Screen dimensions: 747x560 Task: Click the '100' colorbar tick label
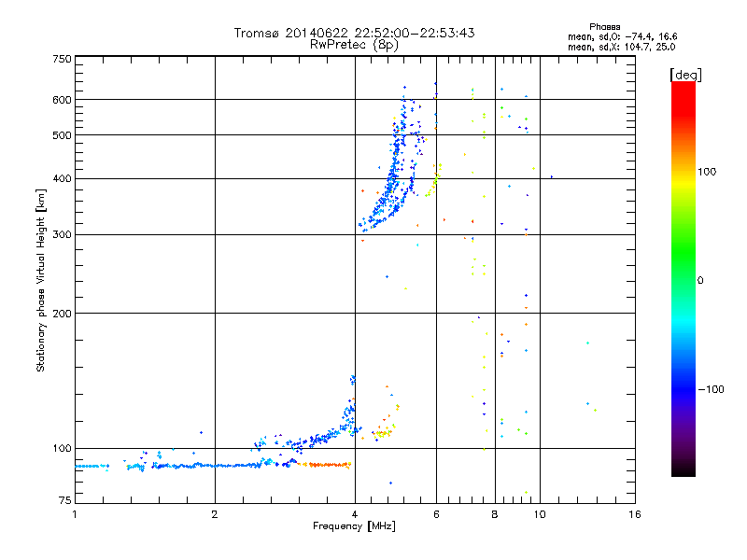pyautogui.click(x=707, y=172)
